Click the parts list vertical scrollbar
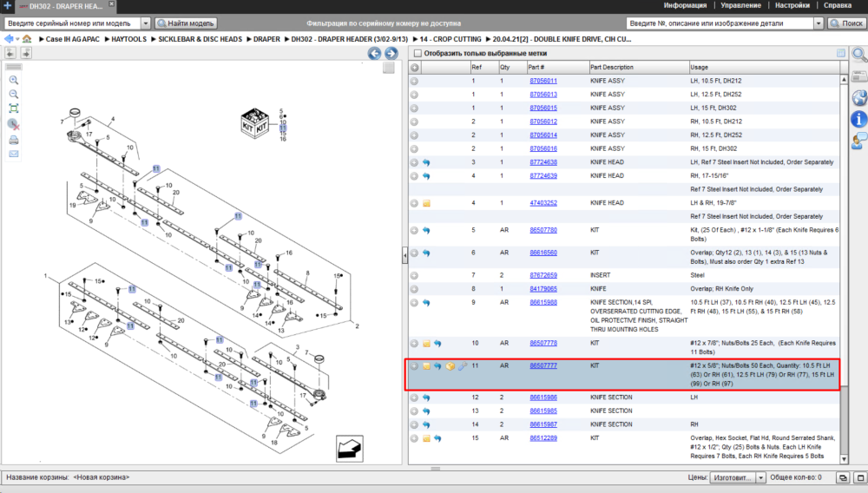The width and height of the screenshot is (868, 493). pyautogui.click(x=844, y=269)
